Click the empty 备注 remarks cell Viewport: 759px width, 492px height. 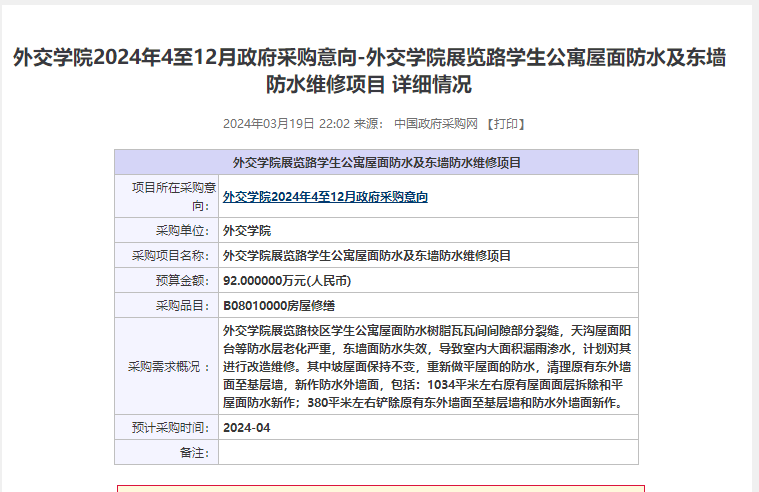click(427, 452)
